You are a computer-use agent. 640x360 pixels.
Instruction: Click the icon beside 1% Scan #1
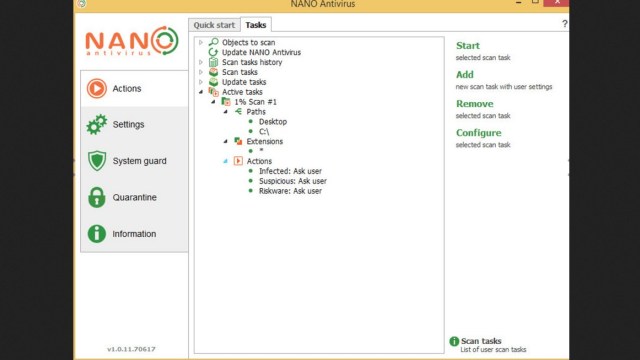(x=226, y=102)
